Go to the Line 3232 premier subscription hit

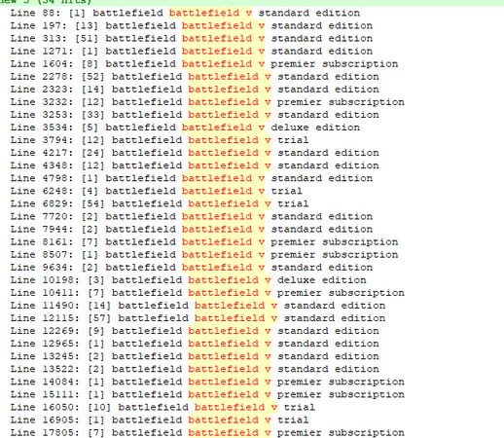click(207, 102)
